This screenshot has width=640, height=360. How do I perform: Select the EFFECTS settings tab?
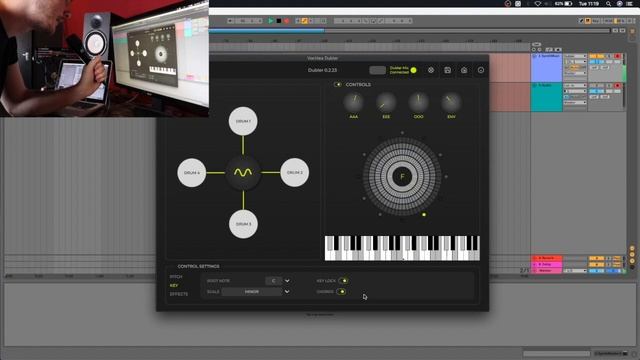[179, 294]
